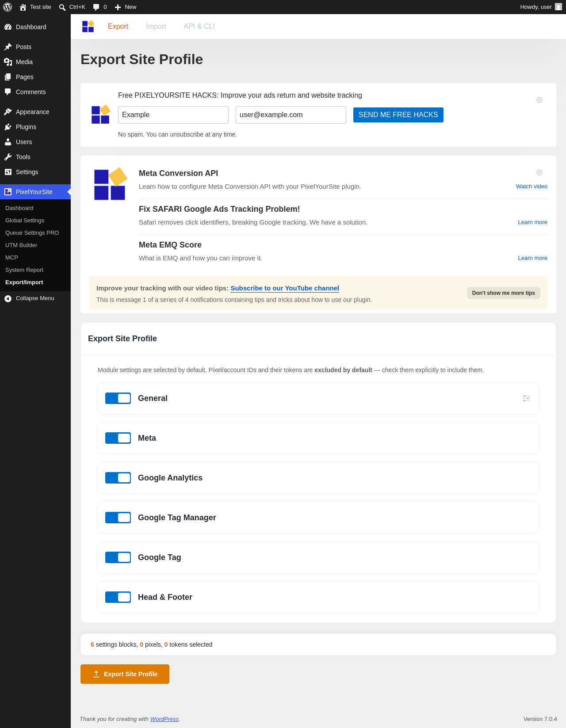This screenshot has height=728, width=566.
Task: Open the General module options icon
Action: point(526,398)
